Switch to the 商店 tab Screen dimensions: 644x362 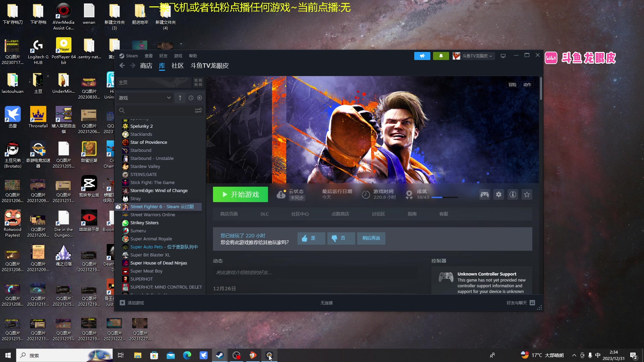click(x=146, y=65)
